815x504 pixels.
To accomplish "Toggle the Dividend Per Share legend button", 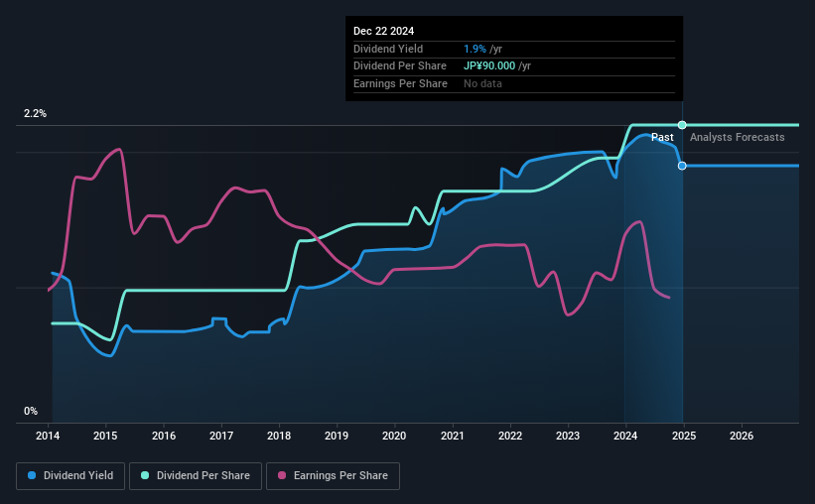I will point(196,476).
